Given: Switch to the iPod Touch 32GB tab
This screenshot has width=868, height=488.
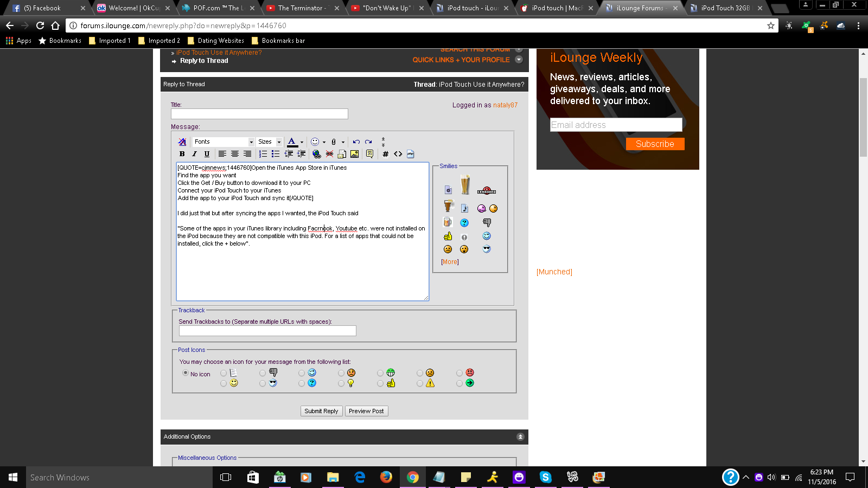Looking at the screenshot, I should (x=726, y=8).
